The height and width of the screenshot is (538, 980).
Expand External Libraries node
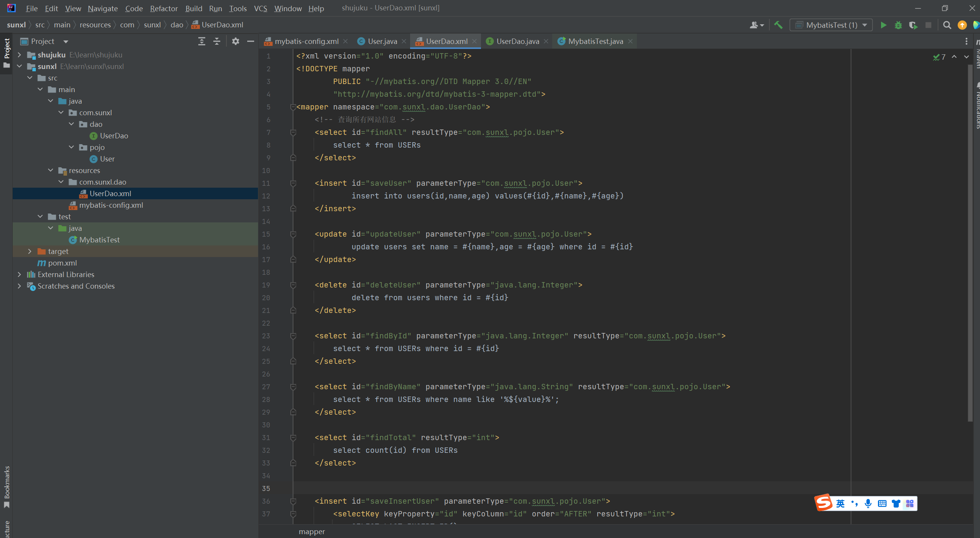19,274
